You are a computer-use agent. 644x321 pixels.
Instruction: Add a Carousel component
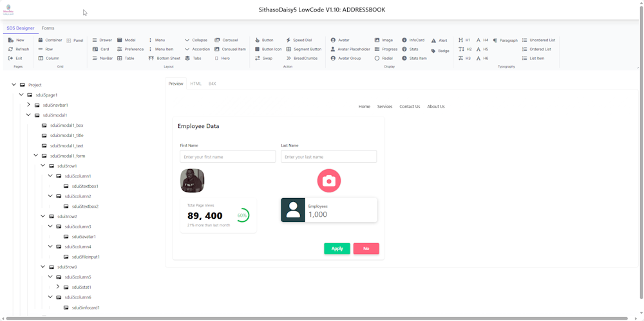click(226, 41)
